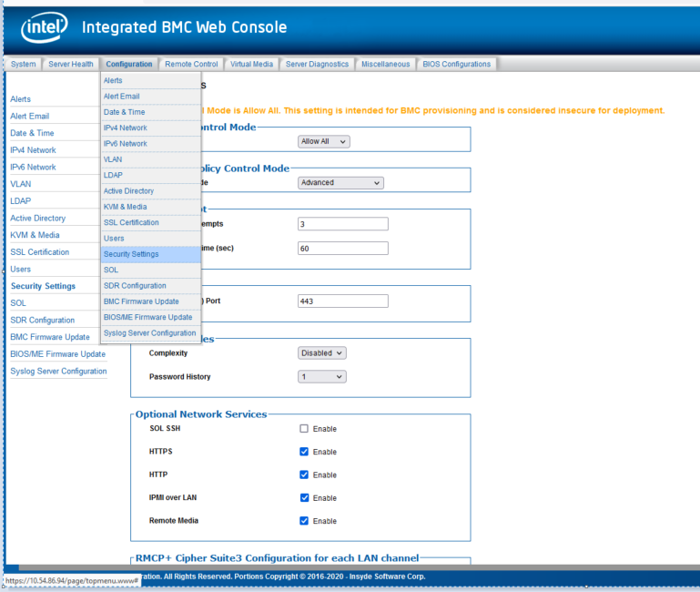Switch to Remote Control tab

tap(191, 65)
